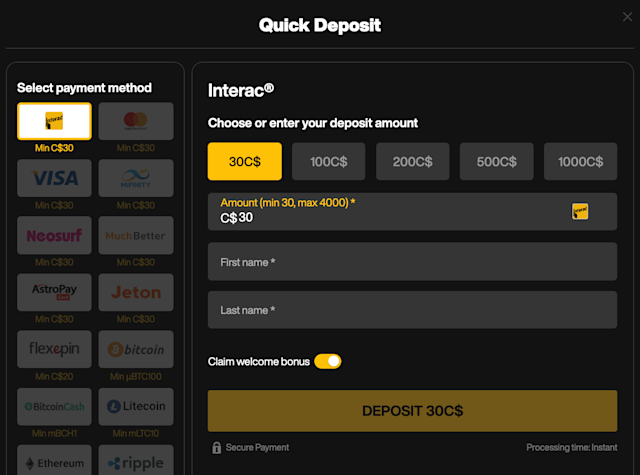The image size is (640, 475).
Task: Close the Quick Deposit dialog
Action: coord(627,19)
